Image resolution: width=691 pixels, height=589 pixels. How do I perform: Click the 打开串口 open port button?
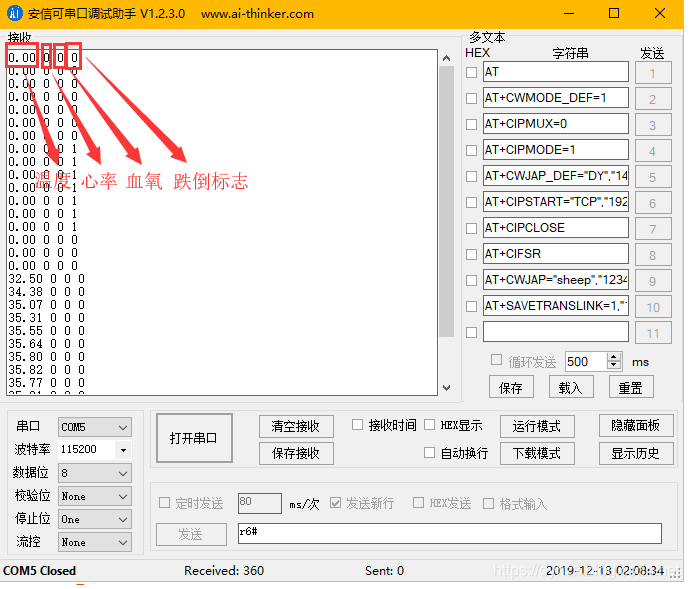point(194,438)
